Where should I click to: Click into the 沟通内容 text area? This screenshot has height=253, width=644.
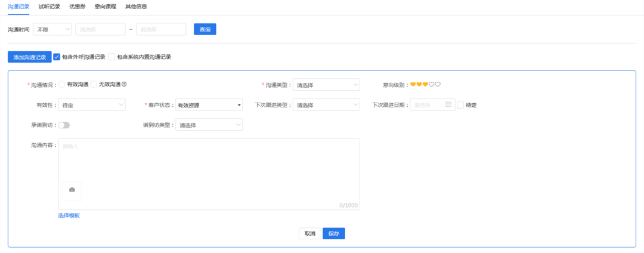tap(209, 161)
